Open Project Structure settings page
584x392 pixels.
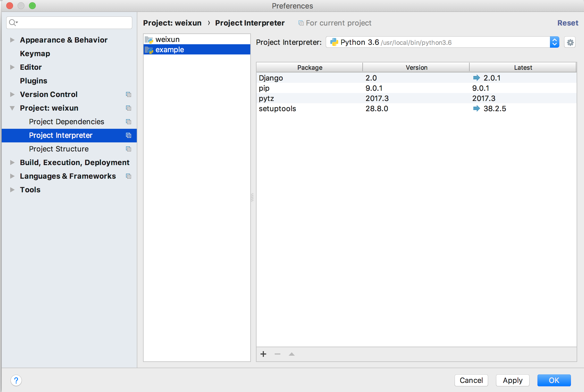[x=59, y=149]
